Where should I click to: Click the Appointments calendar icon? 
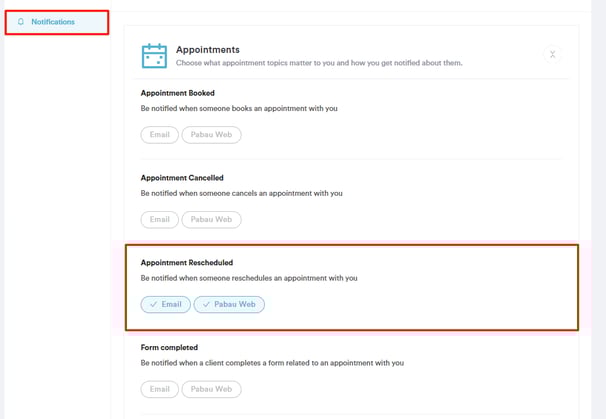pos(154,56)
